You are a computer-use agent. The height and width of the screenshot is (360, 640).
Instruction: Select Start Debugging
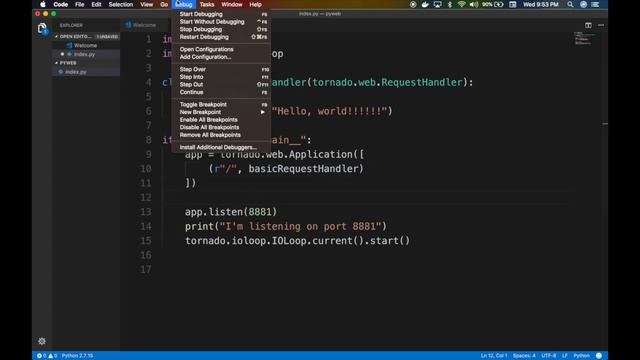pyautogui.click(x=221, y=14)
